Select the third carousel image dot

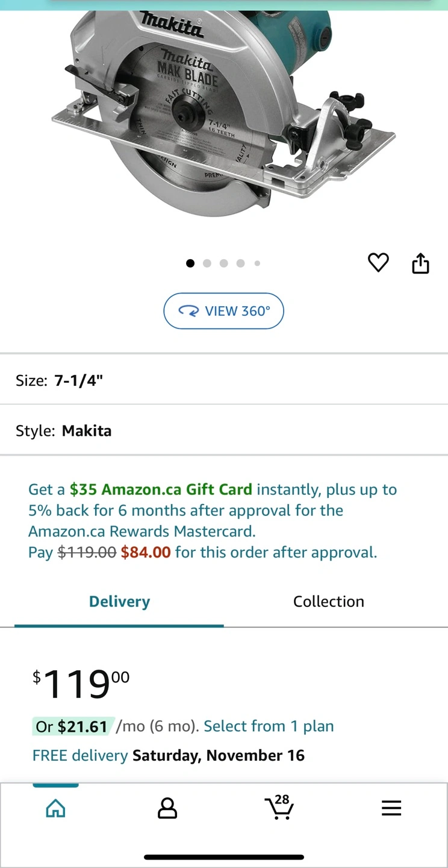point(224,263)
